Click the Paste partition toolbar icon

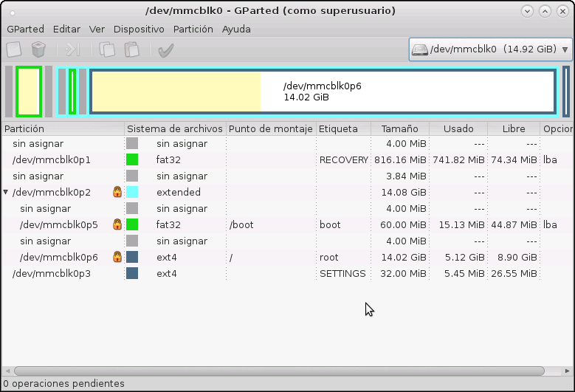[x=131, y=49]
